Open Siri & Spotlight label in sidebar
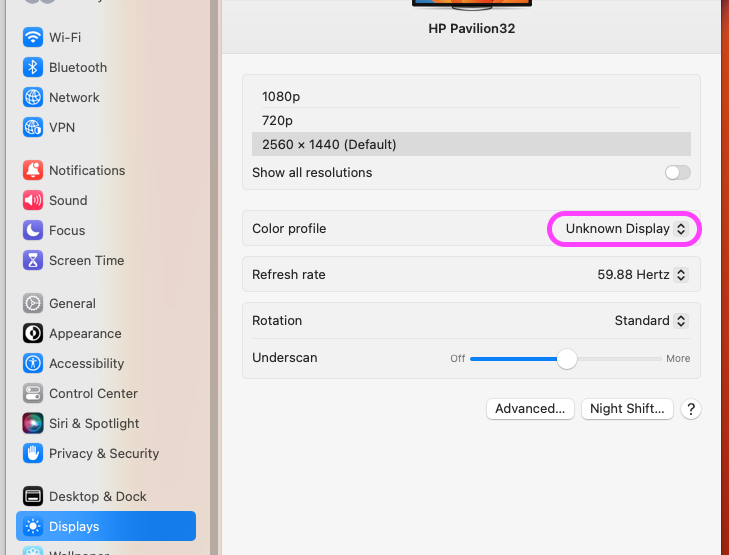Screen dimensions: 729x555 coord(94,423)
